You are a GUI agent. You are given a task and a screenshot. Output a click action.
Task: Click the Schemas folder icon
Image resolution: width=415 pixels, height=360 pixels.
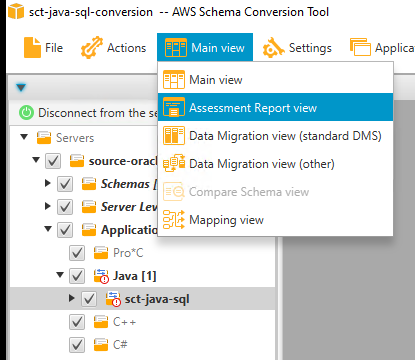tap(89, 183)
